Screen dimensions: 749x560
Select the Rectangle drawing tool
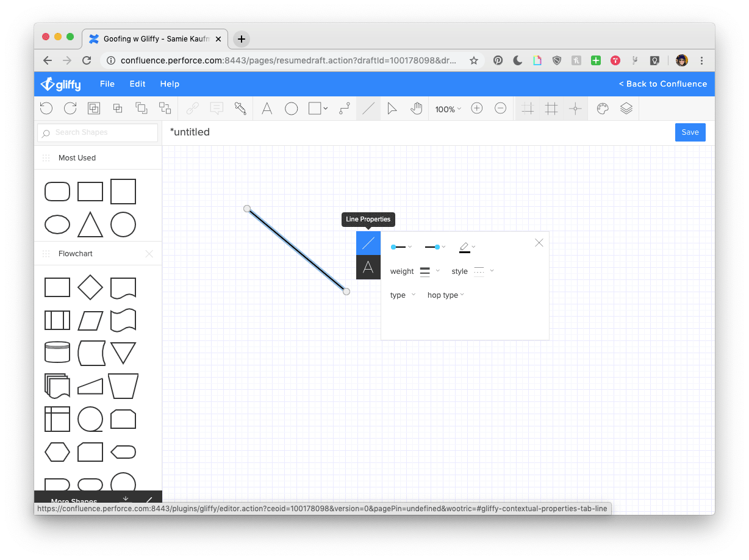click(x=315, y=109)
